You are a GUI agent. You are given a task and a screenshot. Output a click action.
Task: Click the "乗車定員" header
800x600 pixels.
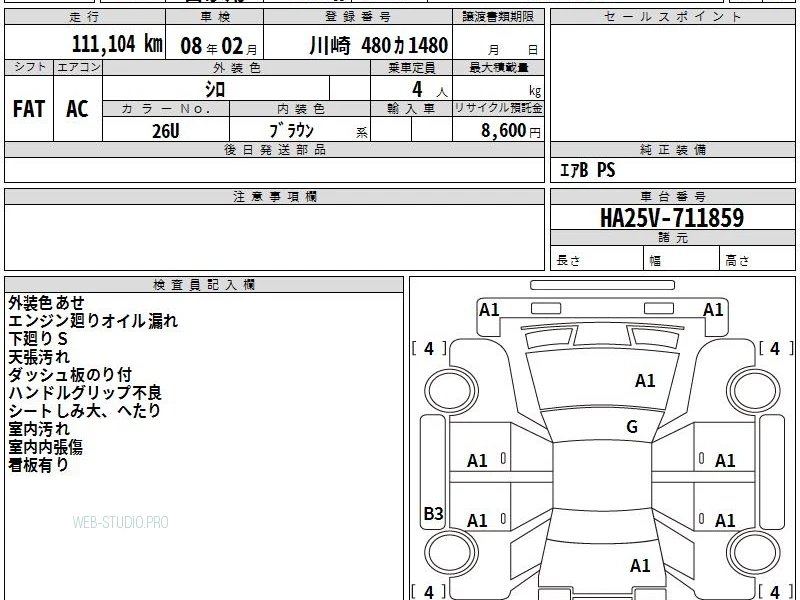click(x=412, y=68)
